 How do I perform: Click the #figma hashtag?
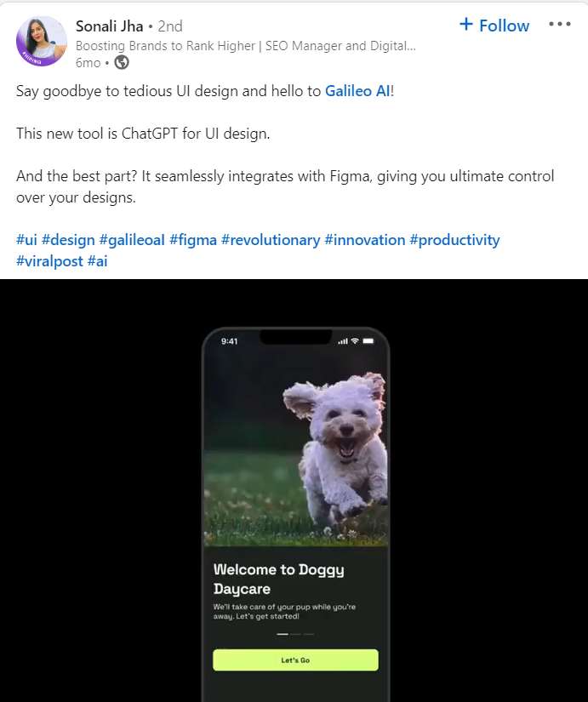pos(193,240)
